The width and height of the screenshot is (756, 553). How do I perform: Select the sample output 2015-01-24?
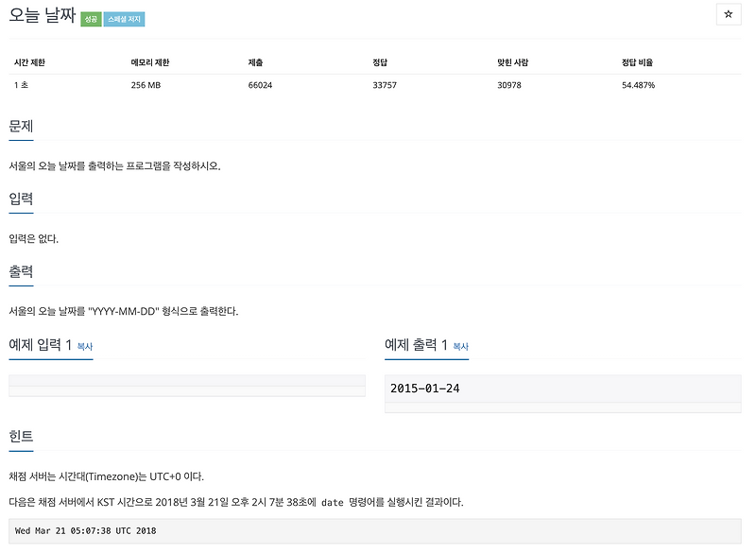(421, 388)
